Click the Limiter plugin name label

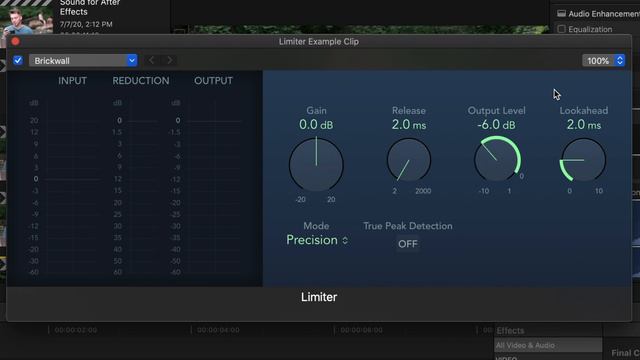click(319, 297)
